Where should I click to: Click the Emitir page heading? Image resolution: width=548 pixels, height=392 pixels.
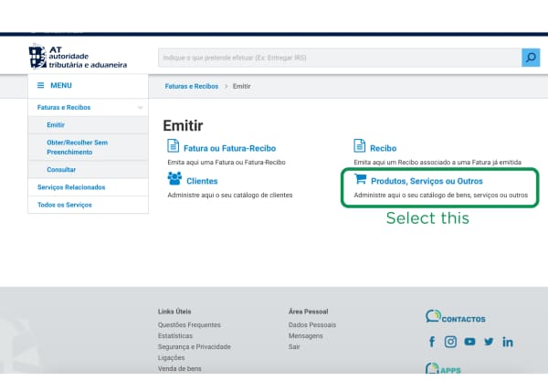(183, 125)
